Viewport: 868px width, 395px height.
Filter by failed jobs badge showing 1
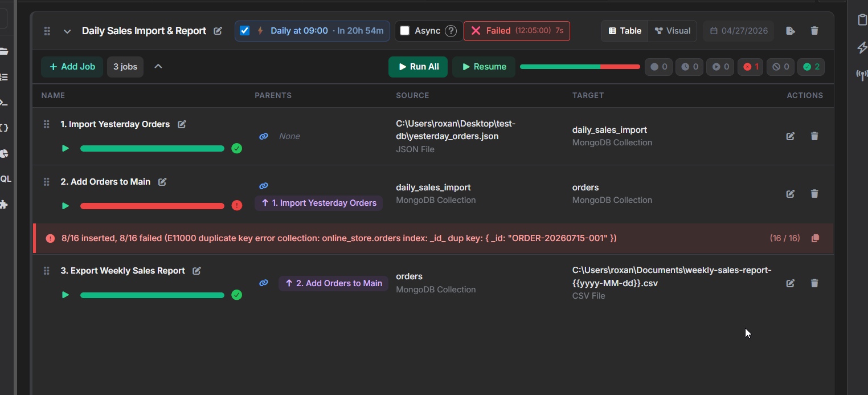(x=751, y=67)
